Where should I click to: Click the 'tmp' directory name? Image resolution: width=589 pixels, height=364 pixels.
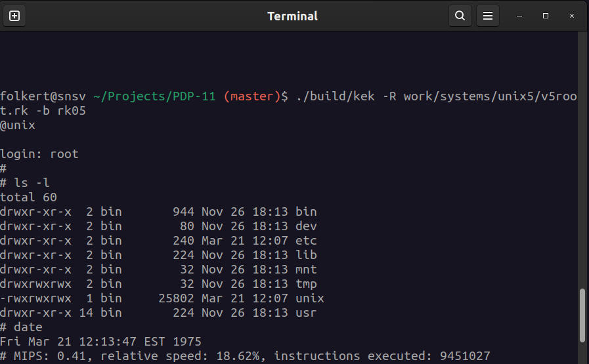pyautogui.click(x=306, y=284)
